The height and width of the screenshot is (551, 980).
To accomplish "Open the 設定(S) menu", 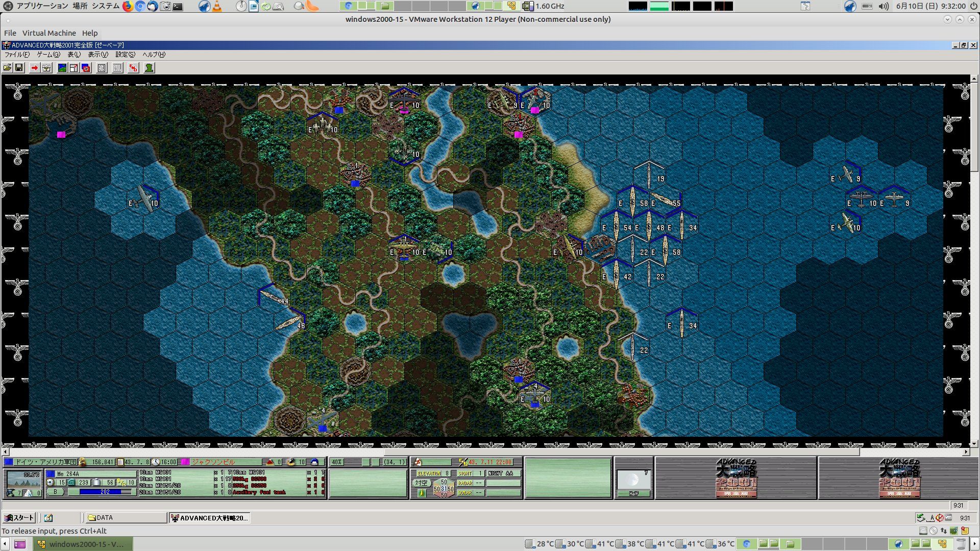I will (125, 55).
